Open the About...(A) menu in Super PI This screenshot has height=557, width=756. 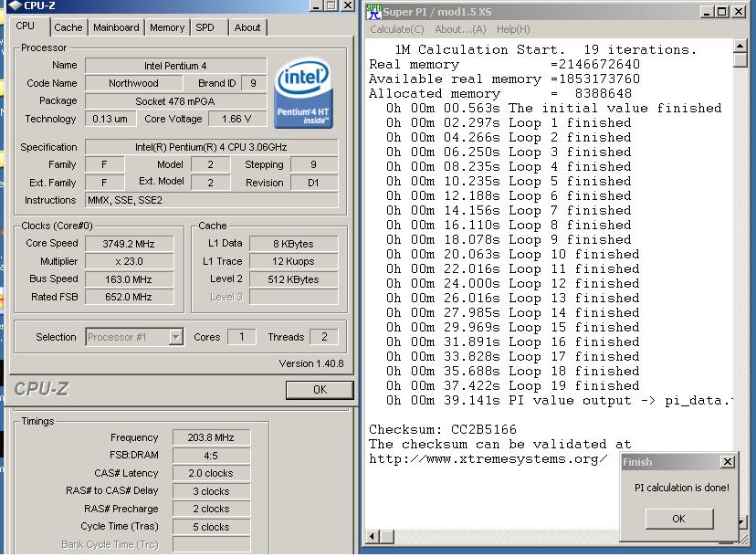click(460, 29)
